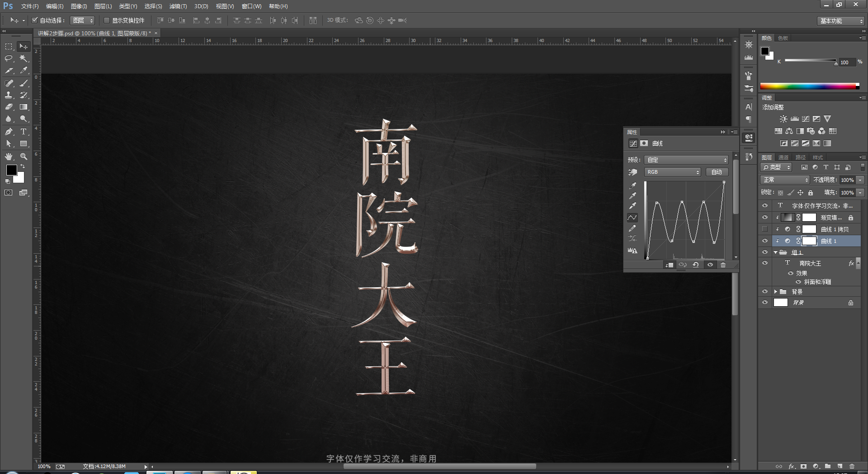Viewport: 868px width, 474px height.
Task: Open the 滤镜(T) menu
Action: (x=178, y=6)
